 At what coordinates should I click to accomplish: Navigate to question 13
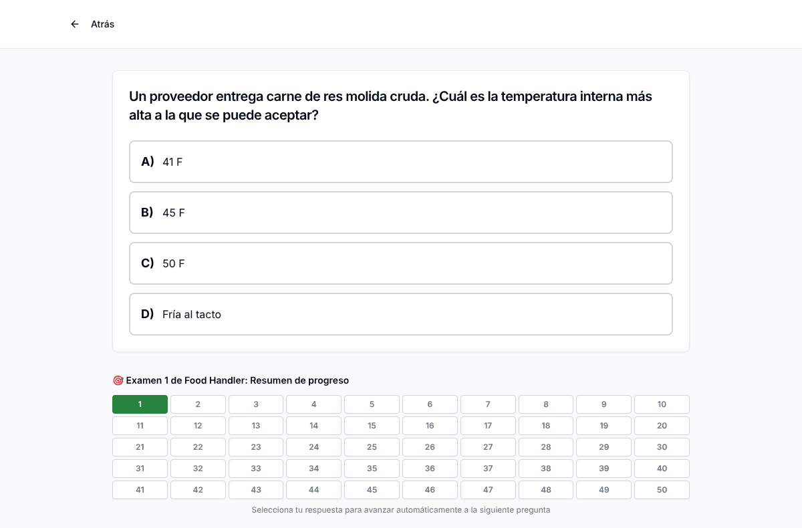(256, 426)
